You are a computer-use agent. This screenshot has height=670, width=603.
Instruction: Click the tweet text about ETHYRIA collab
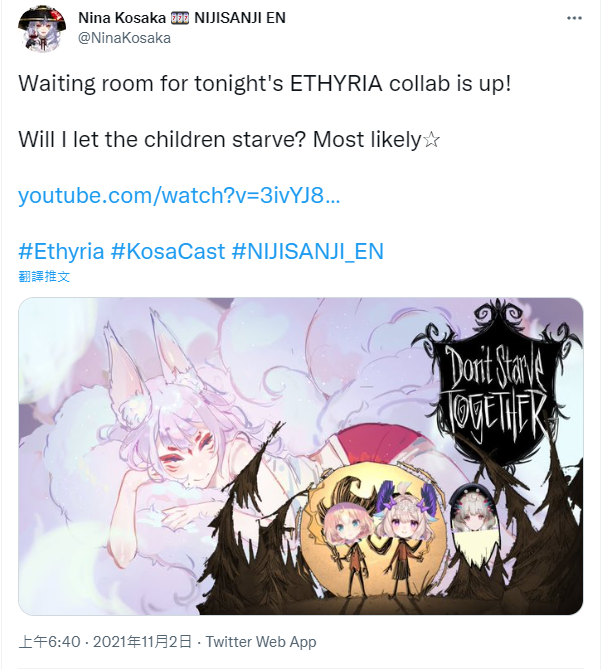pyautogui.click(x=265, y=84)
